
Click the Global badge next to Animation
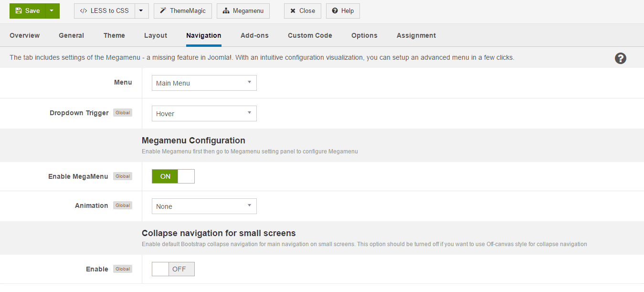coord(123,205)
